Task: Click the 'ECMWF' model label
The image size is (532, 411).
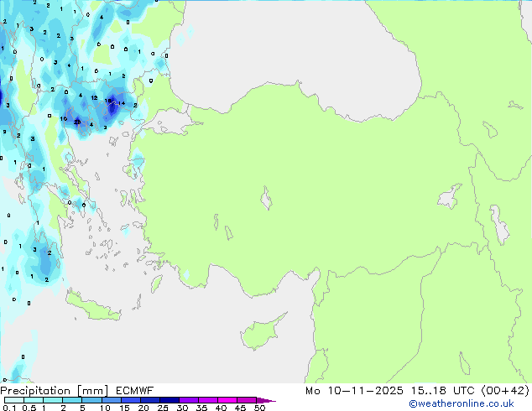Action: [x=135, y=391]
